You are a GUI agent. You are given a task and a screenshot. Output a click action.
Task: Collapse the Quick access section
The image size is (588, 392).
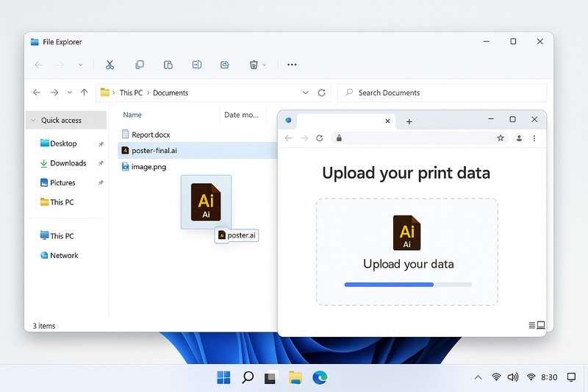[33, 120]
